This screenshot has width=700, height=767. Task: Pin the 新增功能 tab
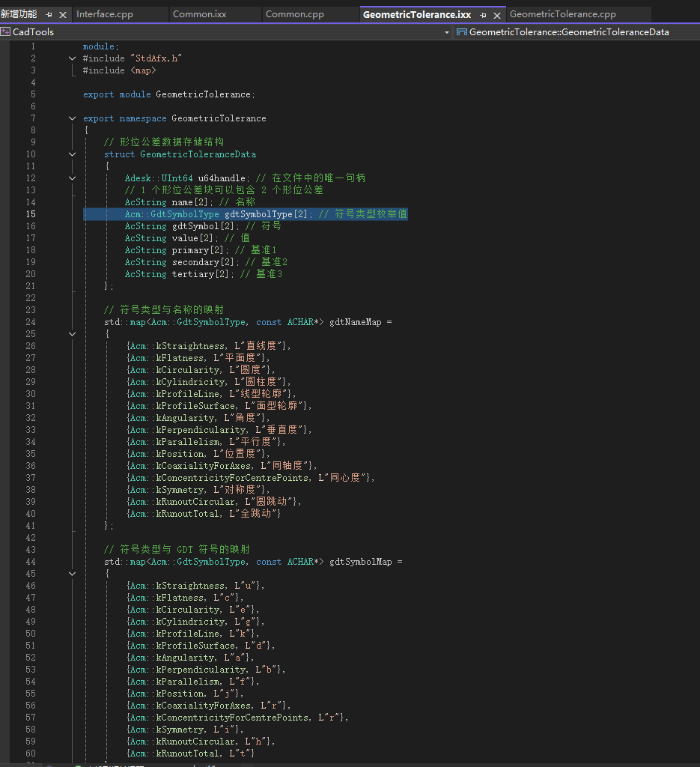[x=49, y=14]
